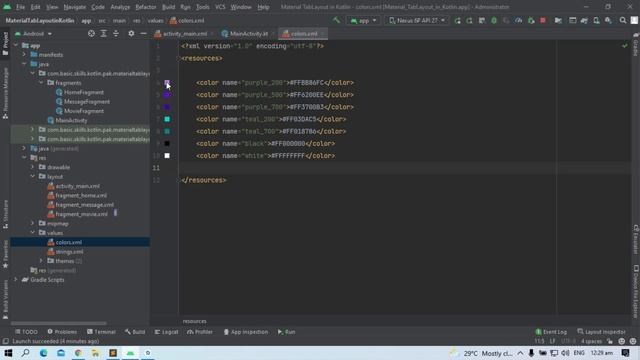This screenshot has height=360, width=640.
Task: Expand the themes folder
Action: tap(41, 261)
